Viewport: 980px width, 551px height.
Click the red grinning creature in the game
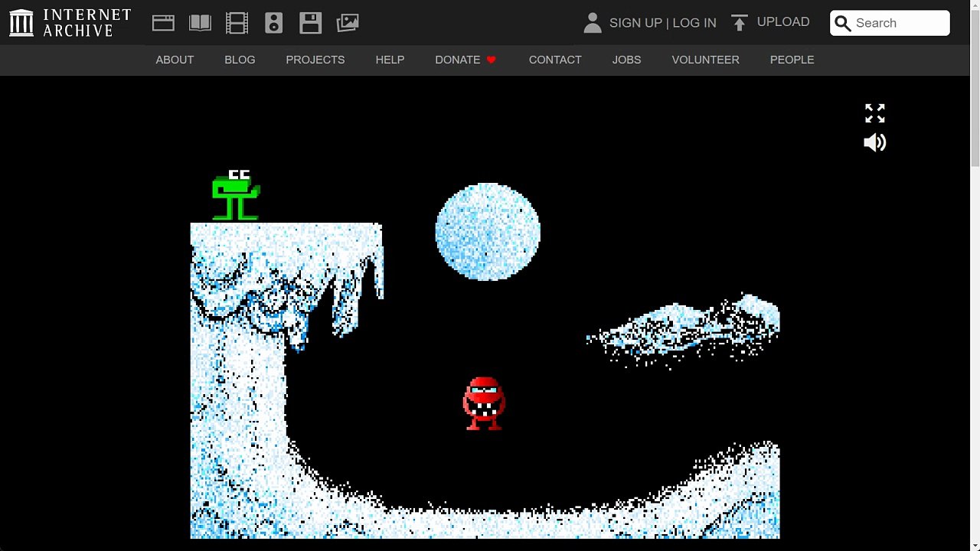484,403
